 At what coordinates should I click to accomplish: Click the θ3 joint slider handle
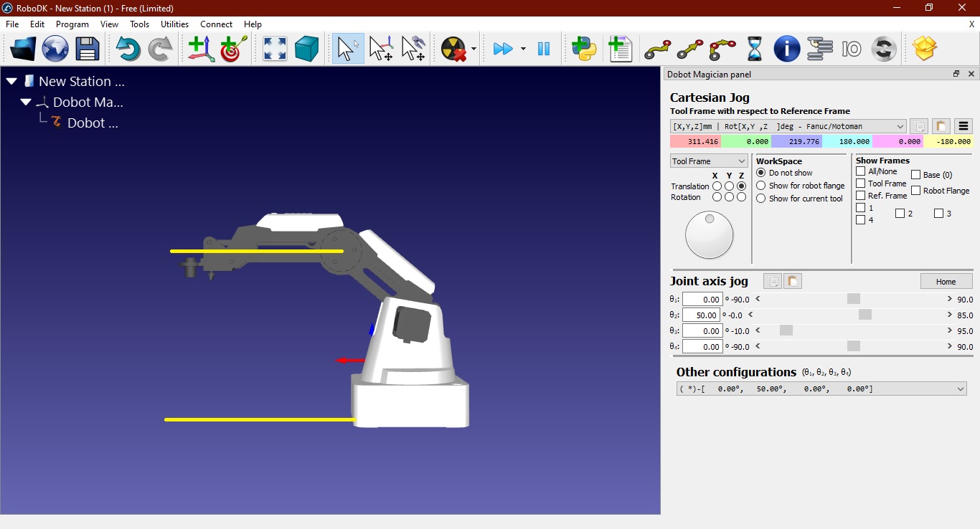pyautogui.click(x=786, y=330)
